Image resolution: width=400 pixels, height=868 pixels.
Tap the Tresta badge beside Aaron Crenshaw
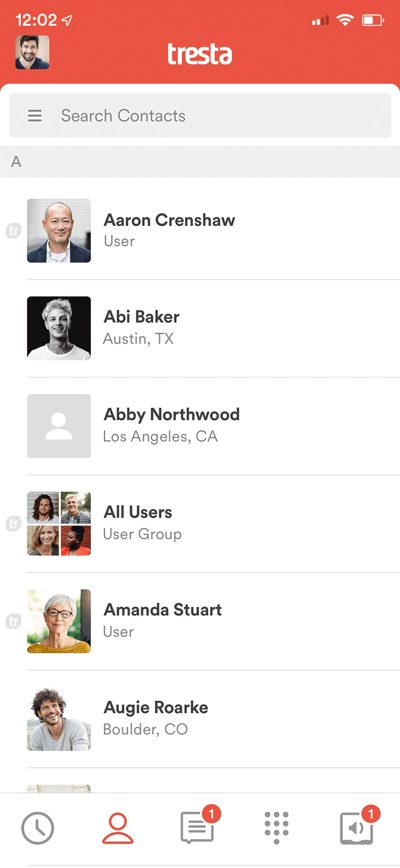13,231
